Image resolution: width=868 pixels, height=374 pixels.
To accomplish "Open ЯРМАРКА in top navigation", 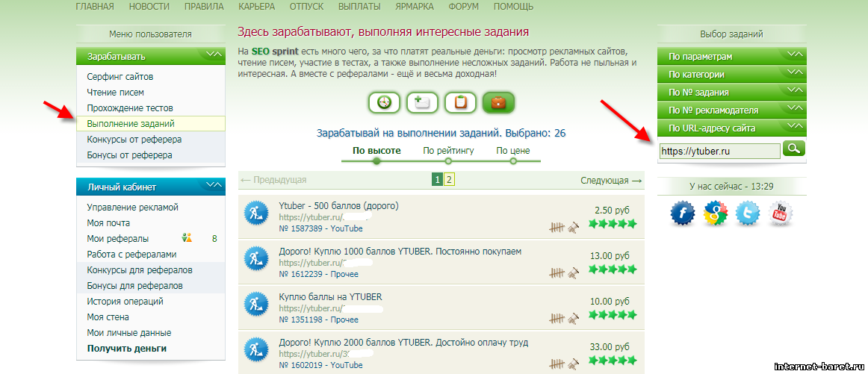I will 415,7.
